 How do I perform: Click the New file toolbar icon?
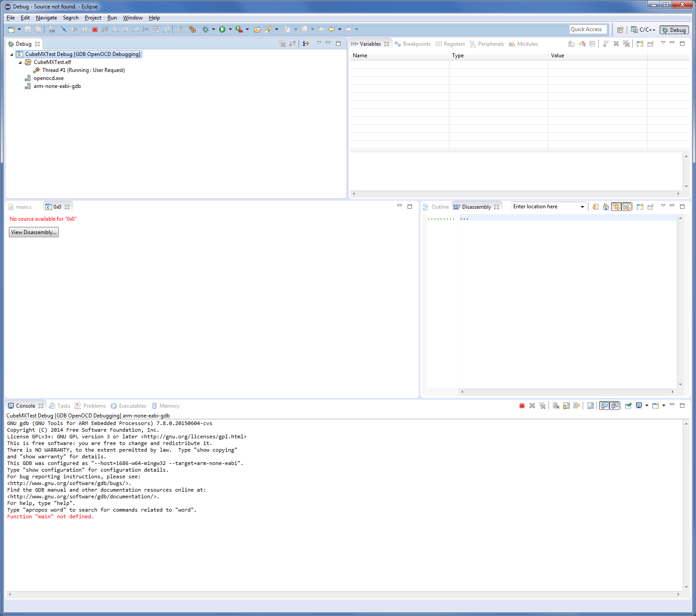11,29
